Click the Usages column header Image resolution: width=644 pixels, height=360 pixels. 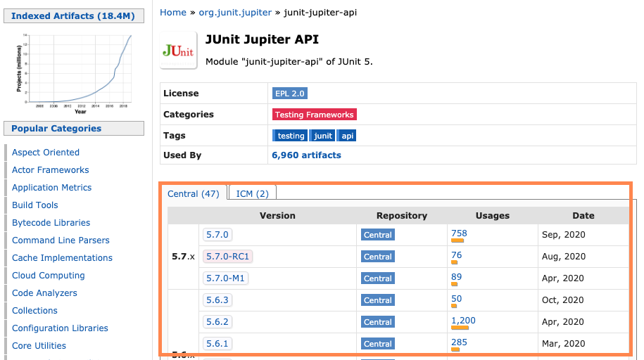click(493, 215)
